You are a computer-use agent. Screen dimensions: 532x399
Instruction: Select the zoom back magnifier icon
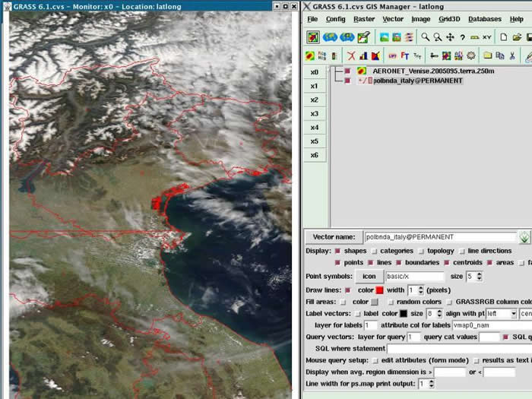(x=437, y=37)
